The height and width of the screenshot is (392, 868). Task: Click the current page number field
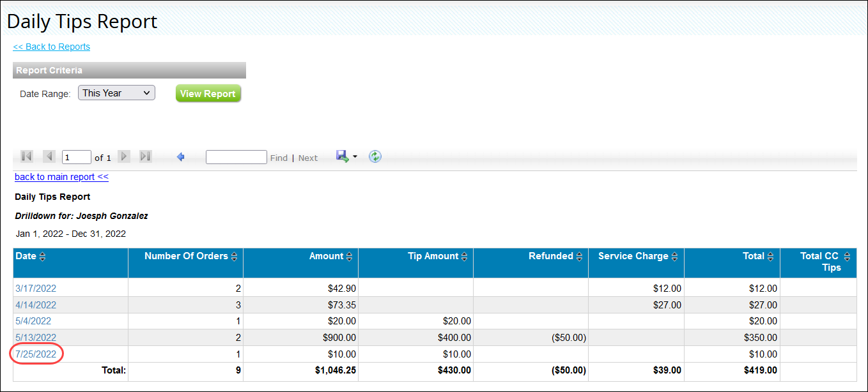(x=77, y=157)
